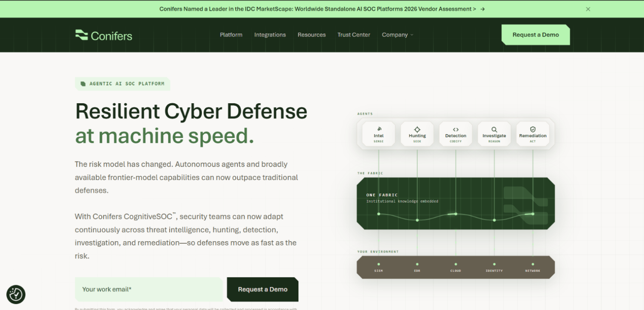The width and height of the screenshot is (644, 310).
Task: Click the 'YOUR ENVIRONMENT' label
Action: pos(378,252)
